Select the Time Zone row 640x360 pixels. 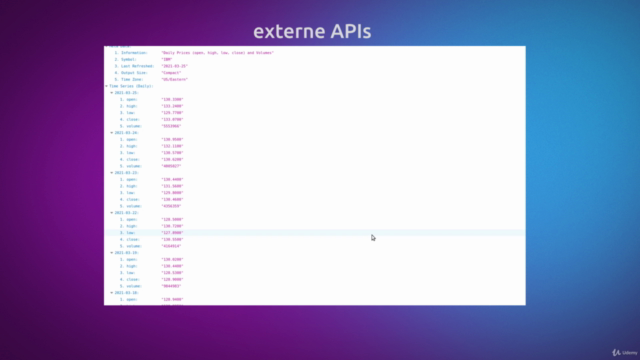tap(315, 79)
